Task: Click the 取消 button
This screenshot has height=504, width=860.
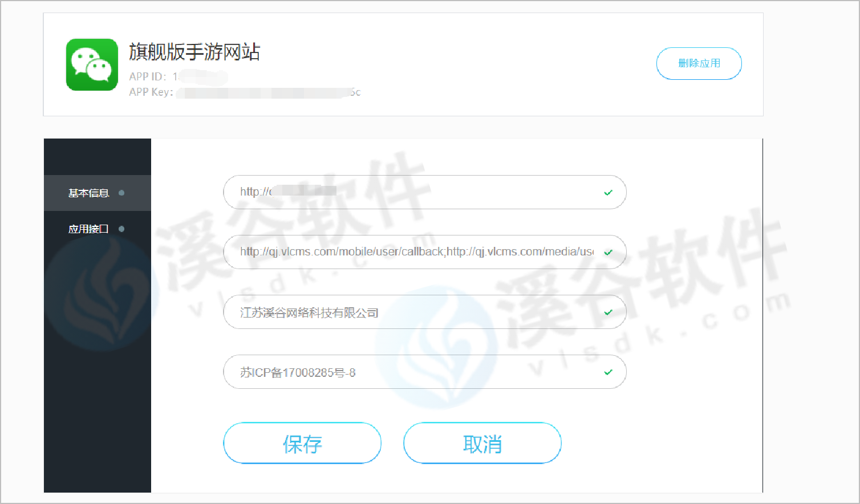Action: [482, 443]
